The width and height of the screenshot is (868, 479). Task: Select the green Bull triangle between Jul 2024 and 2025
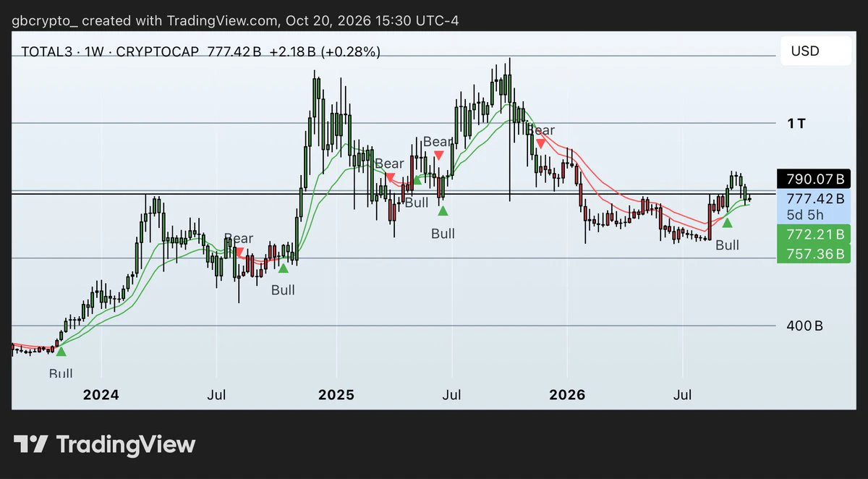283,268
